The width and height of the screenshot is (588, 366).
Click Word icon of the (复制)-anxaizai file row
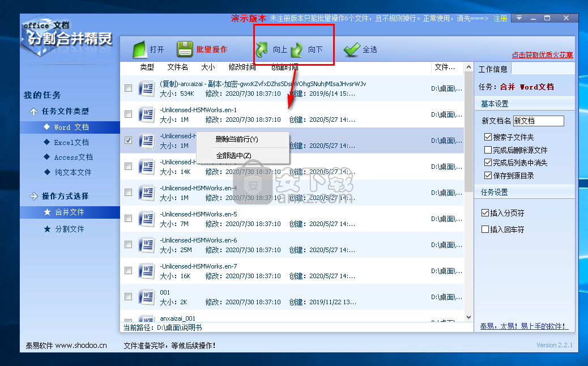[x=147, y=88]
